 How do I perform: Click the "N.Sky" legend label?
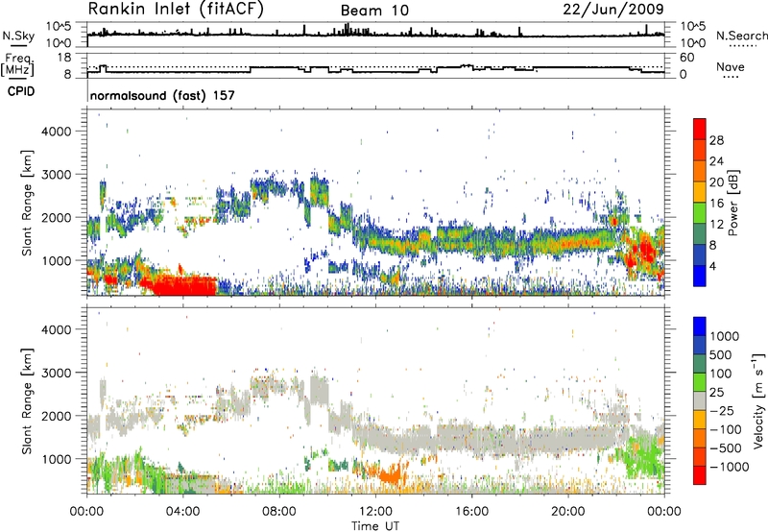(x=18, y=36)
